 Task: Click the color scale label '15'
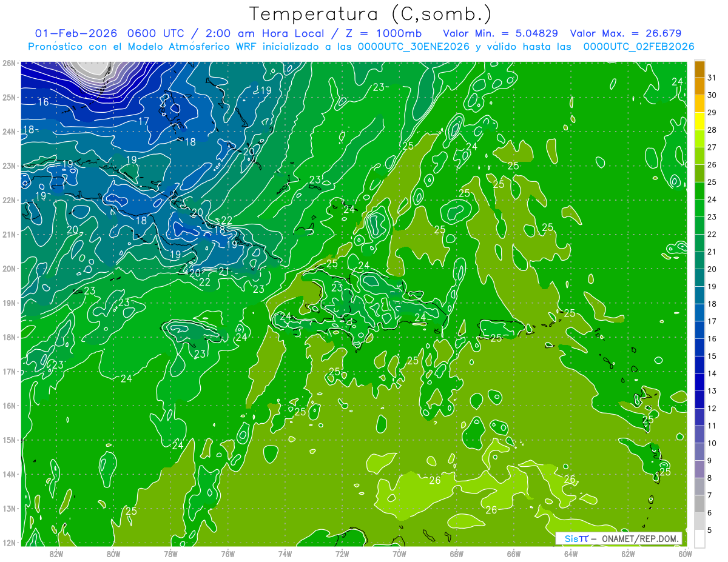coord(712,356)
